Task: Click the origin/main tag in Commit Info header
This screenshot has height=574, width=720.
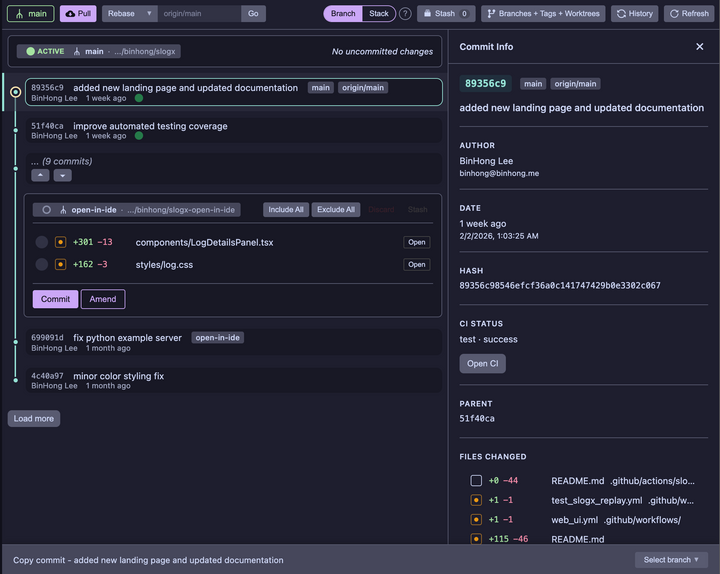Action: 575,84
